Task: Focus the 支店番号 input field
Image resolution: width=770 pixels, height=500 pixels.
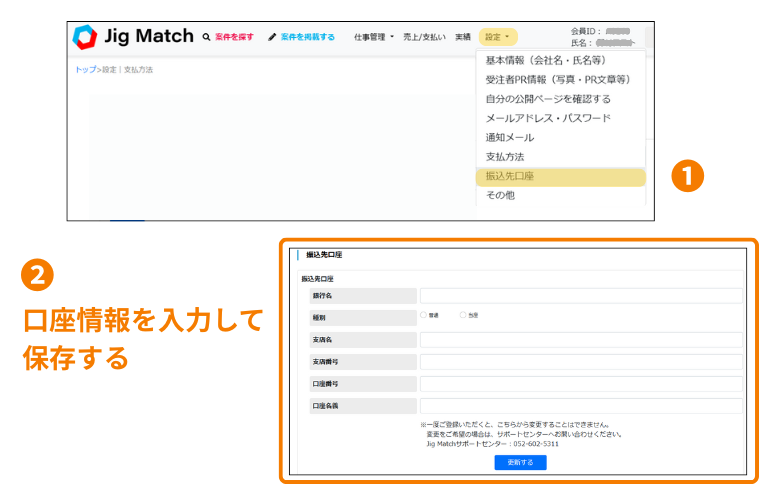Action: (581, 362)
